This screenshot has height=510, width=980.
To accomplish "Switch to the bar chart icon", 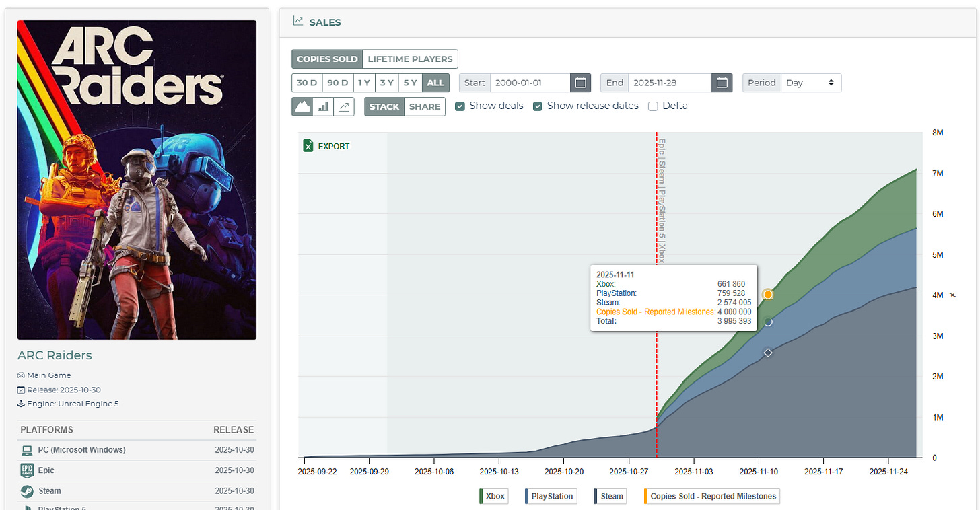I will tap(323, 106).
